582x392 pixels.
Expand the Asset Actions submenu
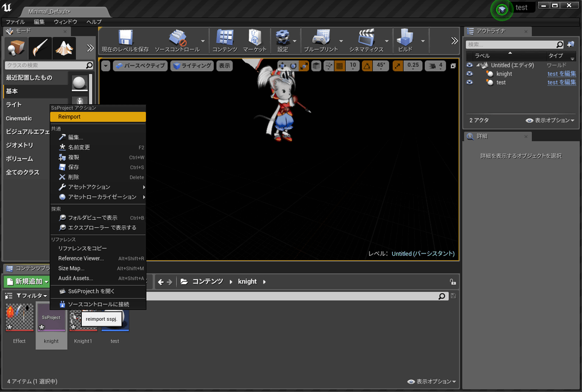coord(98,187)
